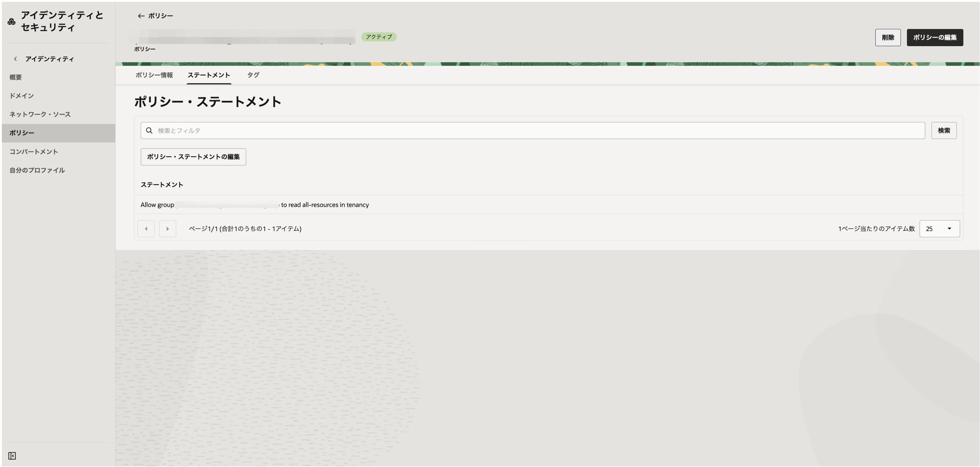Focus the 検索とフィルタ input field
This screenshot has width=980, height=467.
533,131
